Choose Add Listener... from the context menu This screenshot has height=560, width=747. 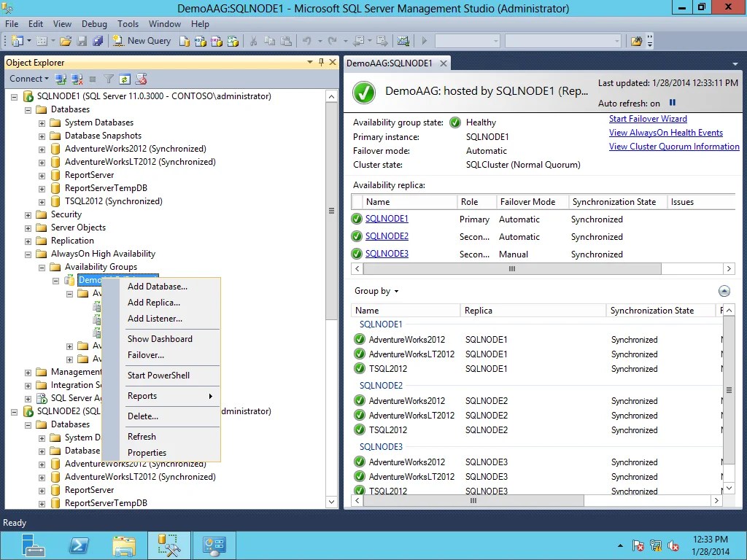click(x=155, y=319)
